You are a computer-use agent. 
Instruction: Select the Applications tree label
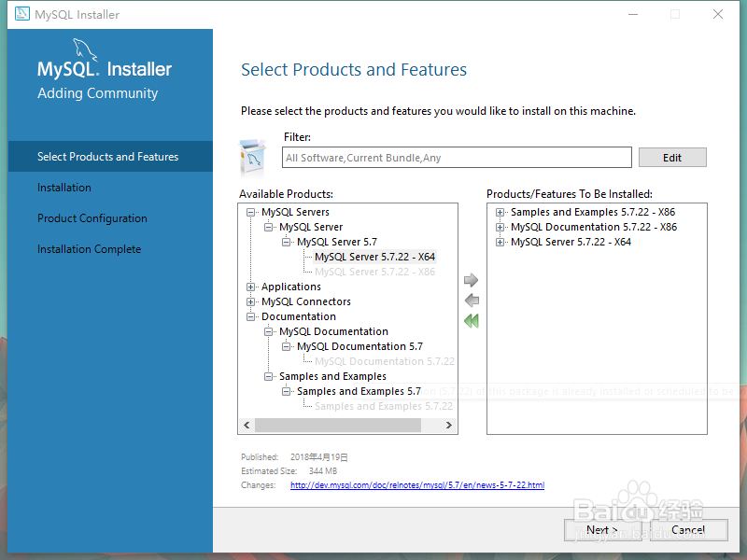pos(291,287)
